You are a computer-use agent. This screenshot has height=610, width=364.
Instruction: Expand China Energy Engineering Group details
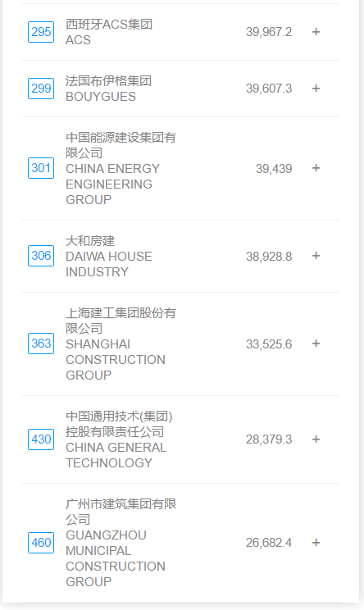click(316, 168)
